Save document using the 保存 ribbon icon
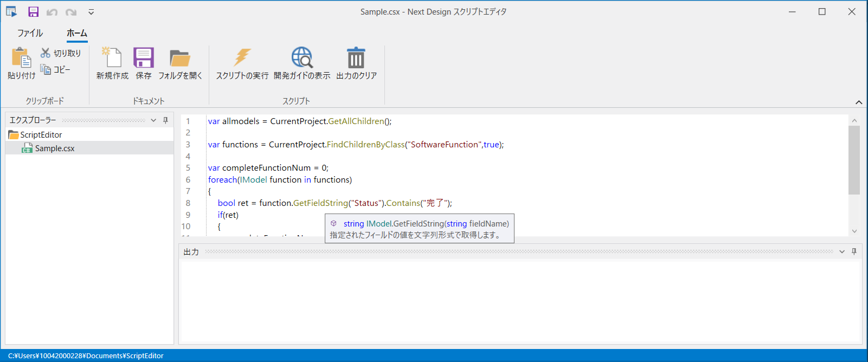The image size is (868, 362). coord(144,57)
